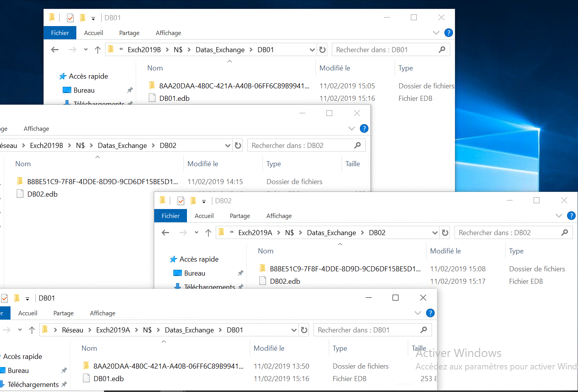
Task: Click Datas_Exchange breadcrumb in Exch2019B DB02 window
Action: click(122, 146)
